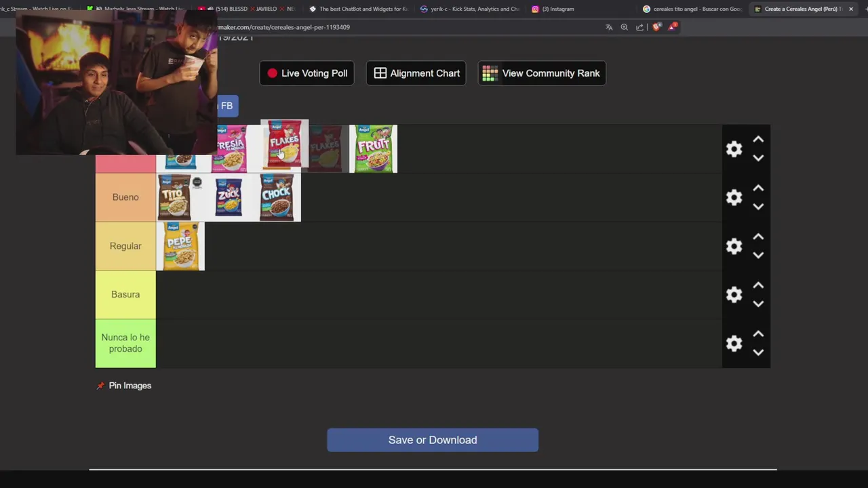Click the Alignment Chart grid icon
This screenshot has width=868, height=488.
coord(380,73)
